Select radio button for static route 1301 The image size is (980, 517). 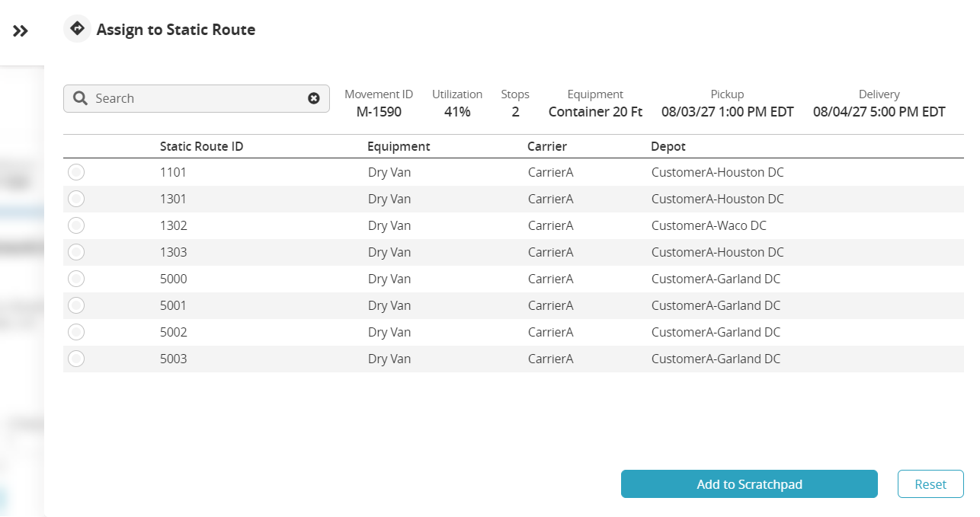(76, 199)
